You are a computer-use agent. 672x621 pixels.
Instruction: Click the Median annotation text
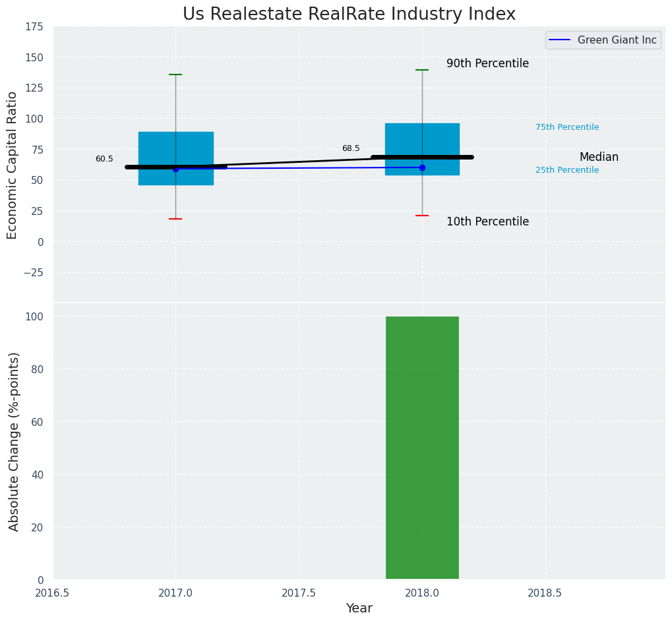[x=599, y=158]
